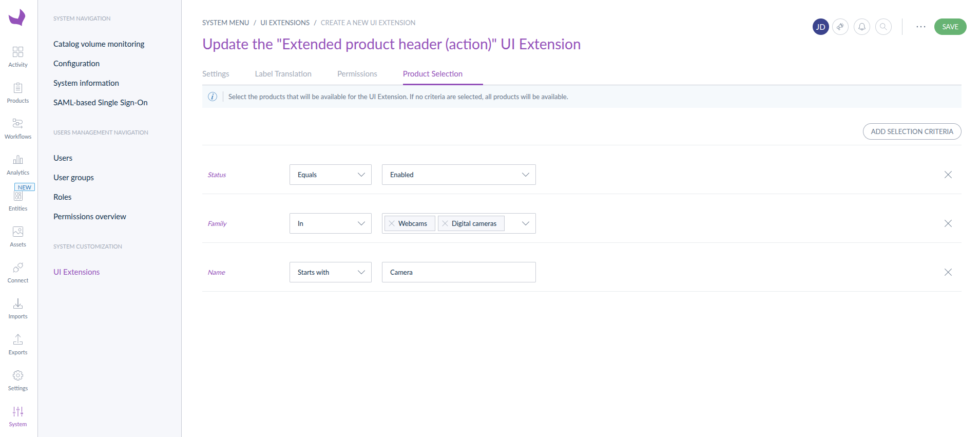Open the Analytics chart icon
980x437 pixels.
pyautogui.click(x=18, y=160)
